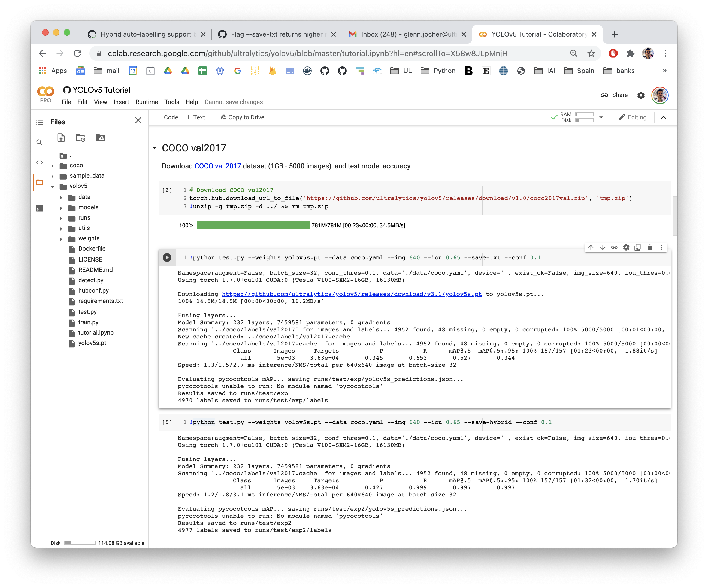The image size is (708, 588).
Task: Expand the models folder
Action: point(61,208)
